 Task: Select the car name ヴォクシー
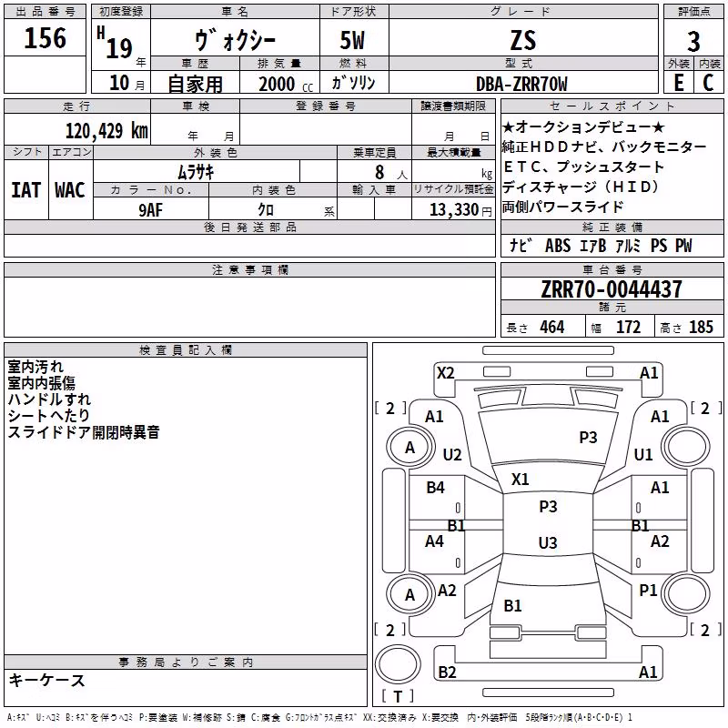click(x=235, y=40)
